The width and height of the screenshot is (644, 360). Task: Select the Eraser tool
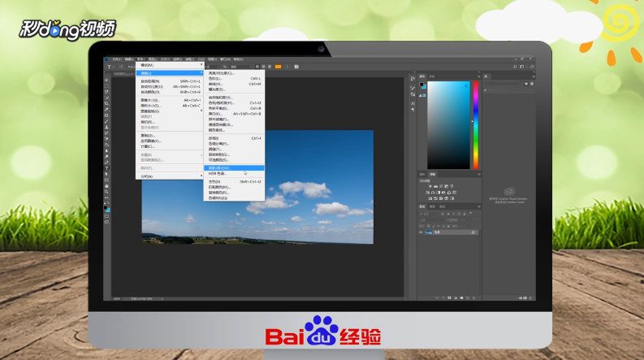click(x=106, y=139)
